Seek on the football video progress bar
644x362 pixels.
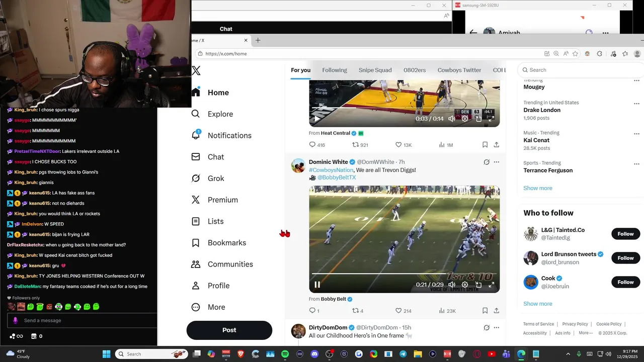[x=404, y=274]
